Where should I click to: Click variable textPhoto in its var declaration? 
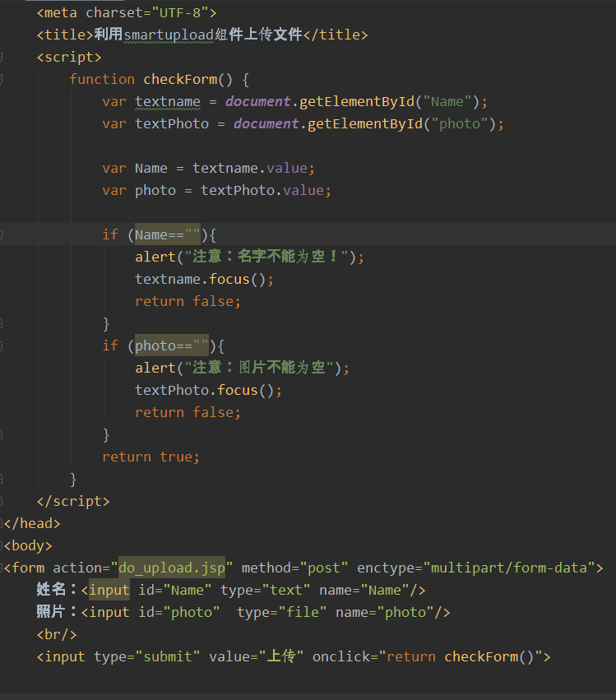[x=172, y=123]
